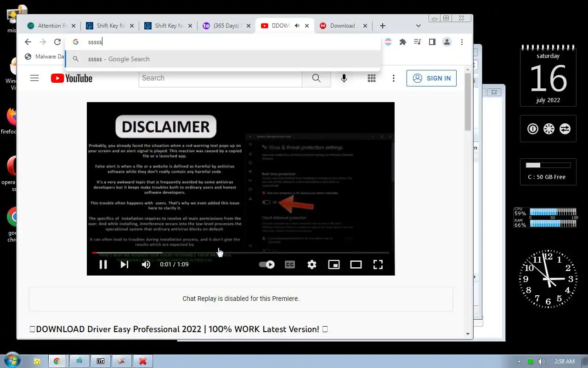Open the 7z taskbar item
Screen dimensions: 588x368
100,361
